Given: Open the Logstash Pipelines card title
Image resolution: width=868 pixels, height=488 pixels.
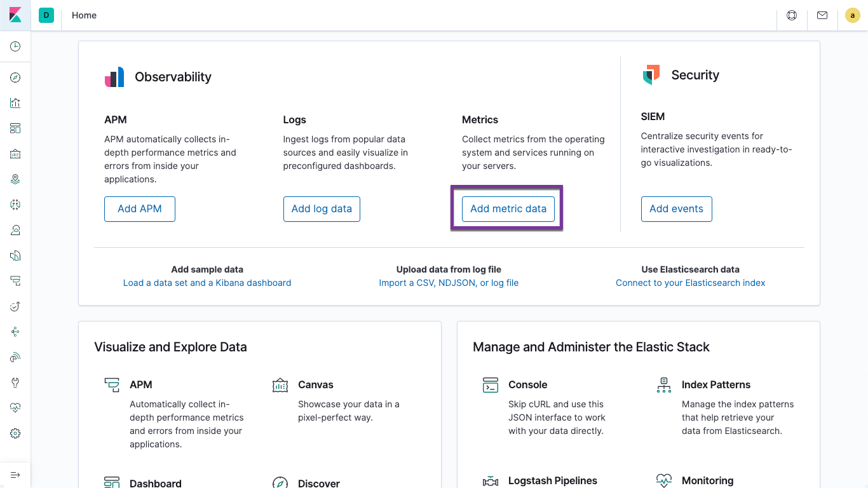Looking at the screenshot, I should tap(553, 481).
